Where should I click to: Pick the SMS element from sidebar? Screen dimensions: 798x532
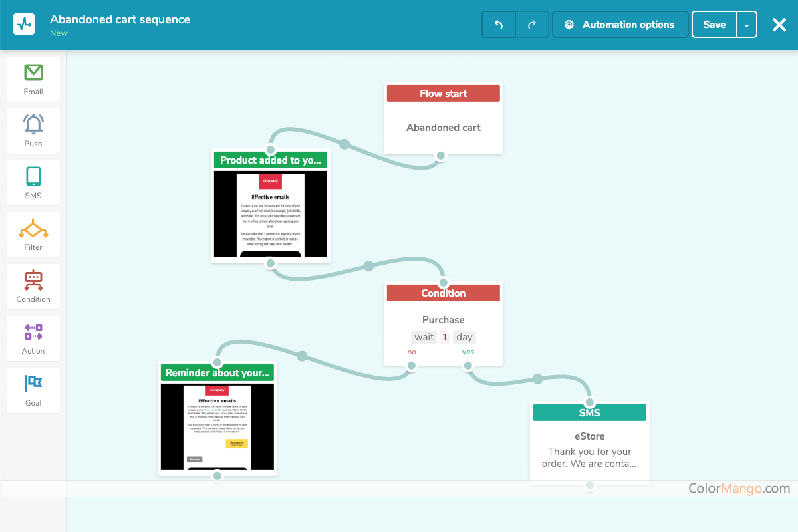[x=33, y=183]
